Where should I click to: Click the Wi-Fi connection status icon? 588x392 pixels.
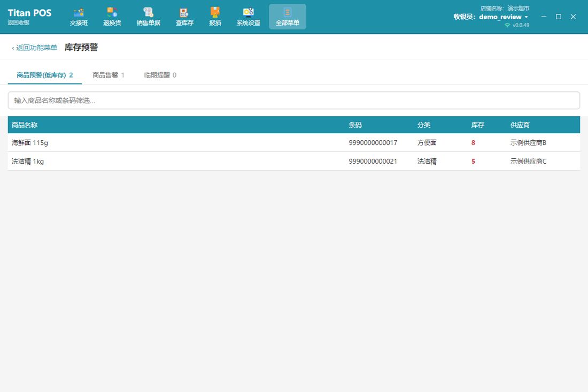click(507, 25)
